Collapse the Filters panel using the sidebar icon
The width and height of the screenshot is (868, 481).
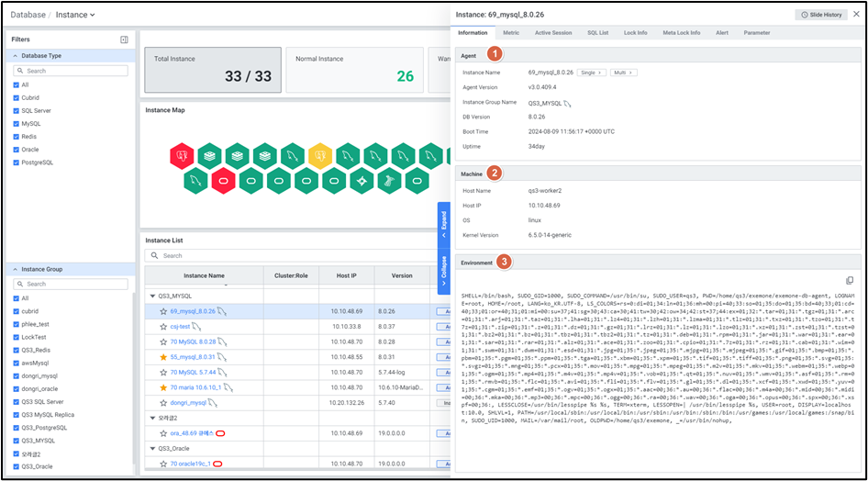[124, 39]
